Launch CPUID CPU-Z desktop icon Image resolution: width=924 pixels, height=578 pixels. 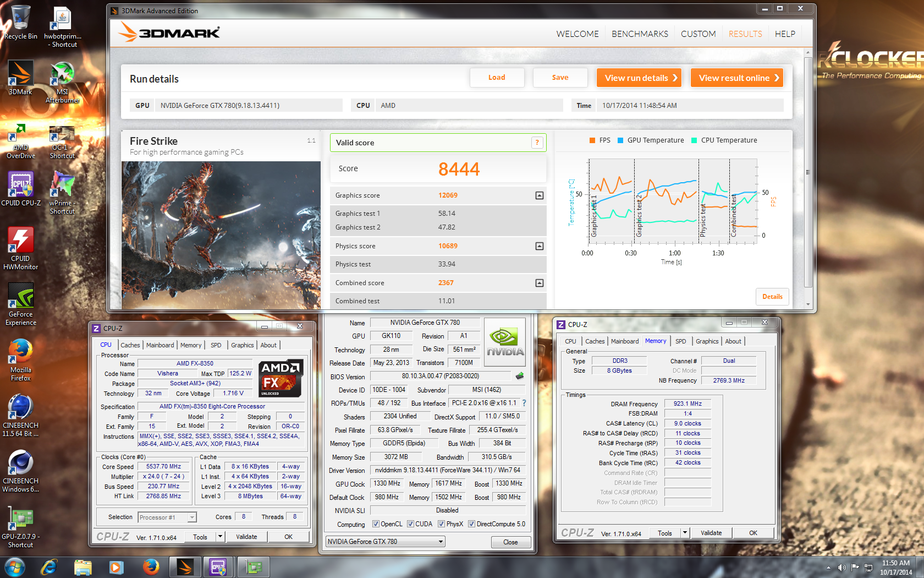point(20,188)
